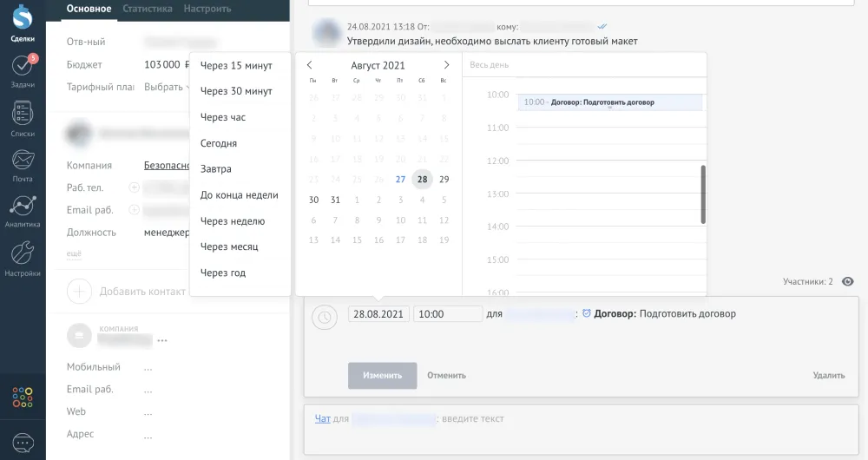Go to the previous month in the calendar

pos(310,65)
